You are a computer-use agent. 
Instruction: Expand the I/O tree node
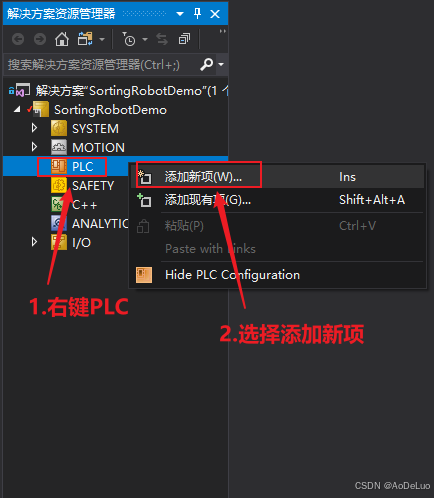point(34,242)
